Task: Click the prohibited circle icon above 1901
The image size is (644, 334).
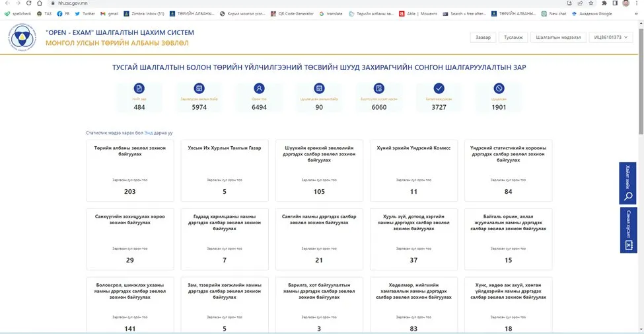Action: (x=499, y=89)
